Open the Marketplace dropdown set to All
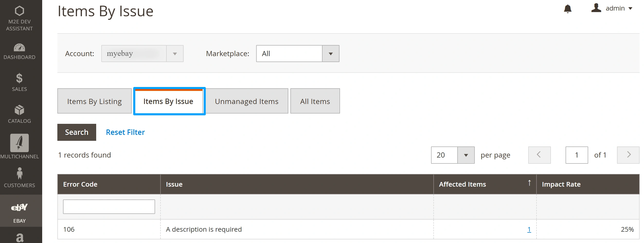644x243 pixels. pos(298,54)
